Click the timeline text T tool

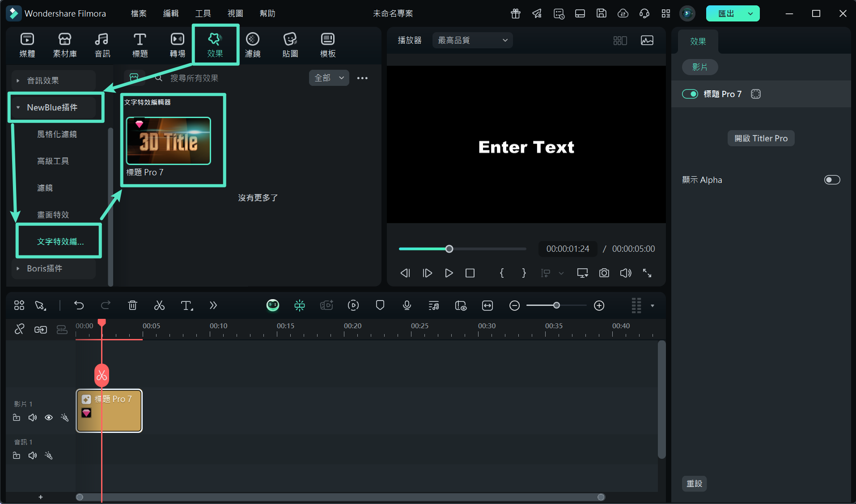click(186, 305)
